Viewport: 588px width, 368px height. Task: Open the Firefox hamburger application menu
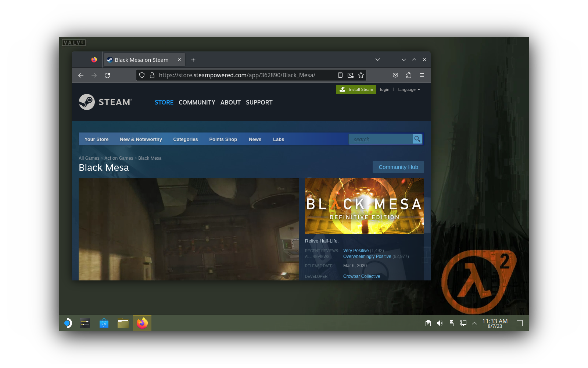pos(422,75)
